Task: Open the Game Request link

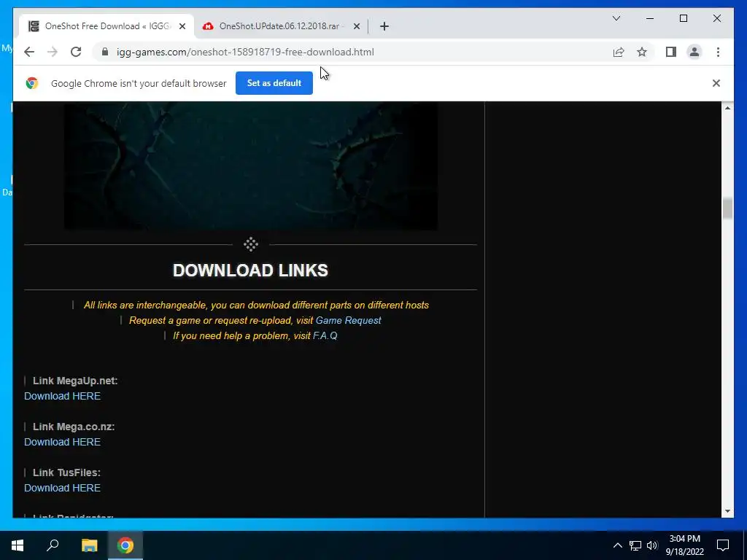Action: (x=348, y=321)
